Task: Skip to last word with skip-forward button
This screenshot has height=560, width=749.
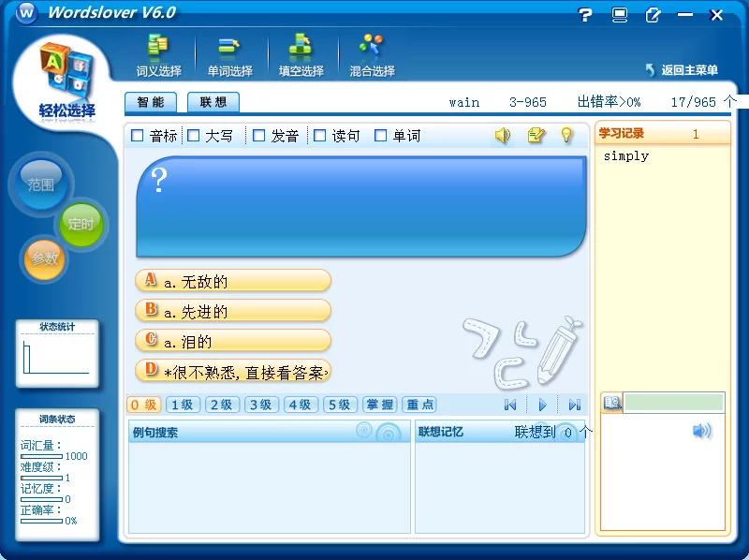Action: click(x=575, y=405)
